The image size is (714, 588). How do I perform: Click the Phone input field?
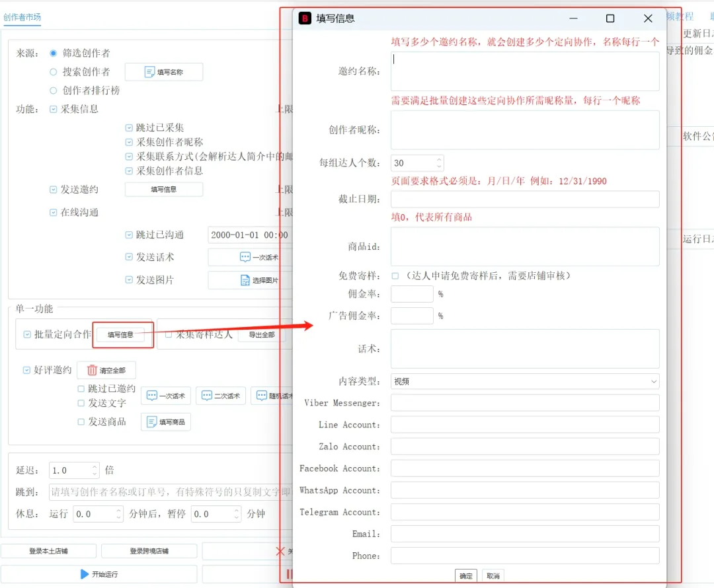pos(524,556)
